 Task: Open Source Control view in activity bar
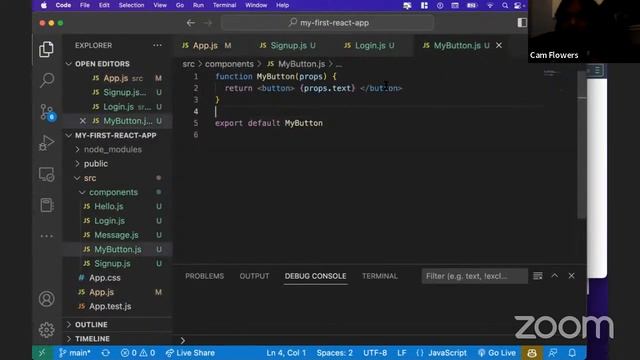pyautogui.click(x=47, y=112)
